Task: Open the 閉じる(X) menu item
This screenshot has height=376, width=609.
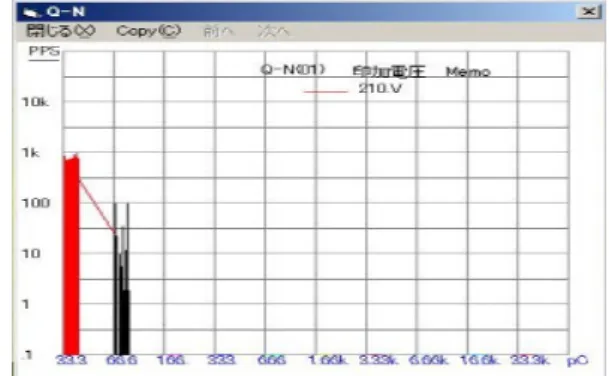Action: [x=61, y=31]
